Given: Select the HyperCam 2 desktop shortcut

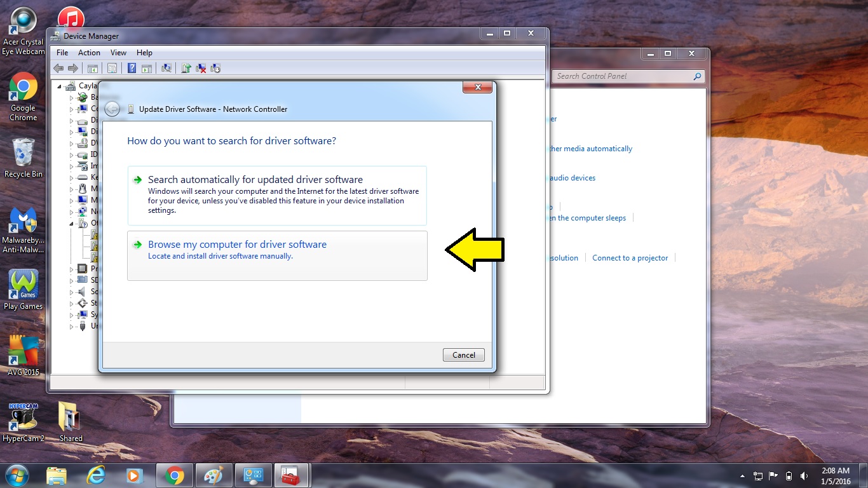Looking at the screenshot, I should (x=24, y=422).
